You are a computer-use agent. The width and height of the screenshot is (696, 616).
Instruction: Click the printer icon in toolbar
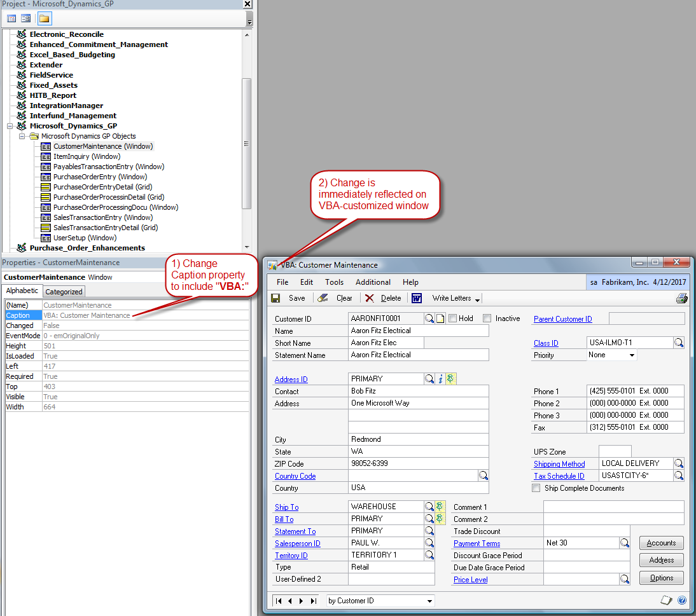(x=682, y=299)
